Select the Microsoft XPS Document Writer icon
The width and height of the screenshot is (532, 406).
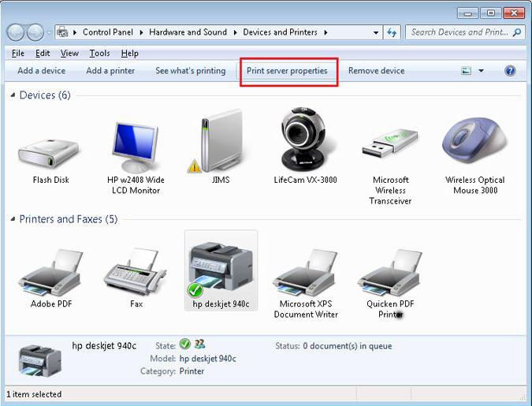(x=305, y=272)
